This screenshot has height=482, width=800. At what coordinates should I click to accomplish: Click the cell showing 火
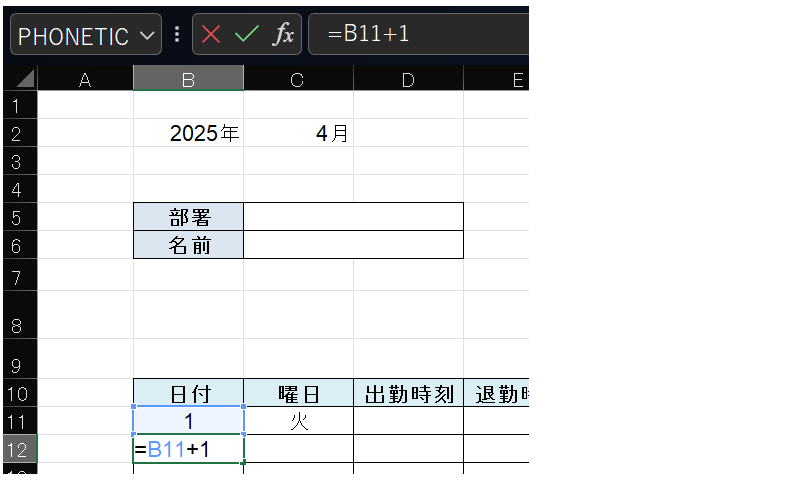click(x=298, y=421)
